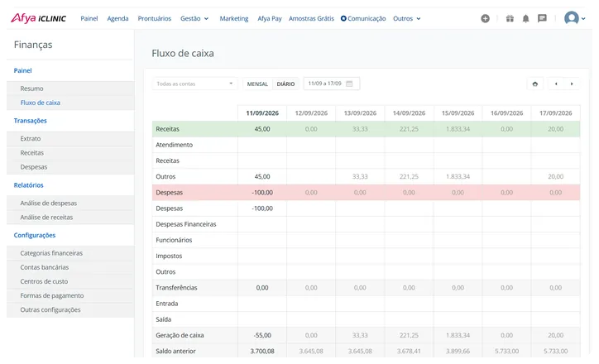Click the Relatórios section heading
The image size is (599, 364).
(29, 185)
